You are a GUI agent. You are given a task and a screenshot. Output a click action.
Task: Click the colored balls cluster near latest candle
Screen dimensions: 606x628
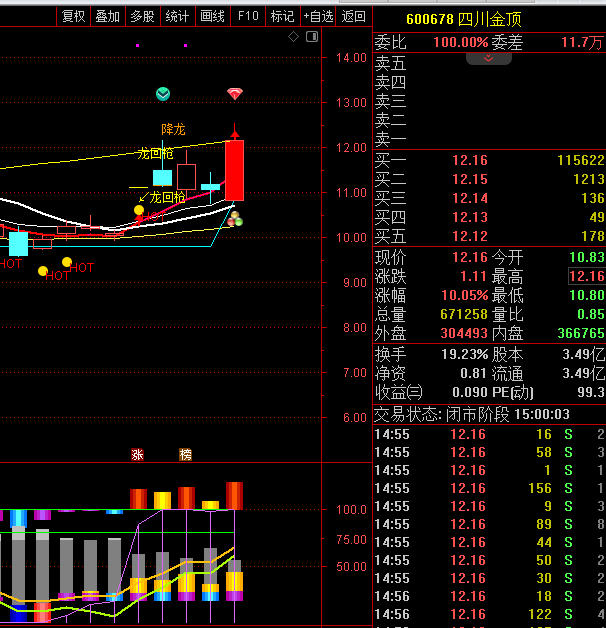click(x=234, y=218)
